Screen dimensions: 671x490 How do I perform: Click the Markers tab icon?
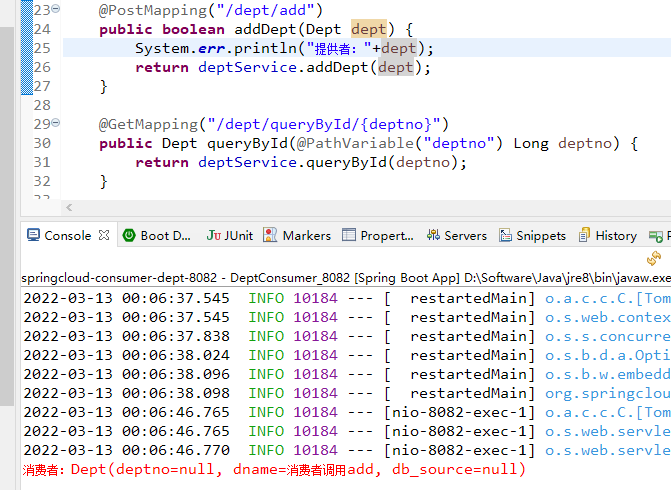coord(270,235)
